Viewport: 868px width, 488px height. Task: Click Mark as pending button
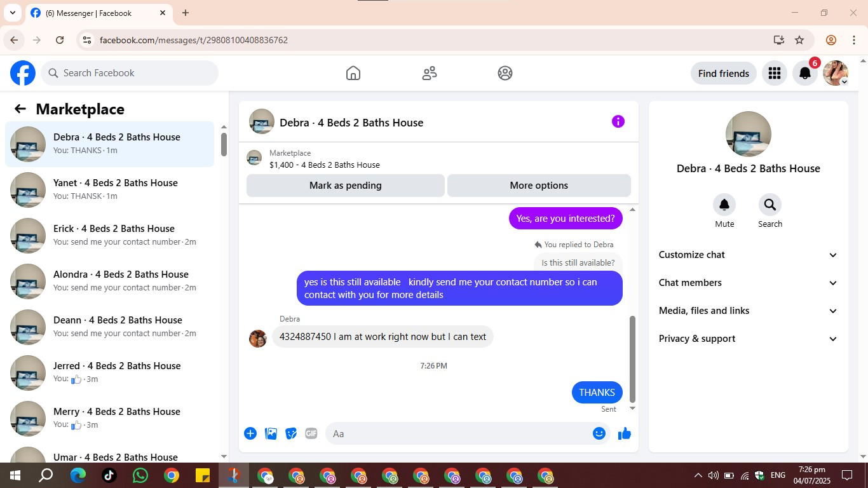click(346, 186)
